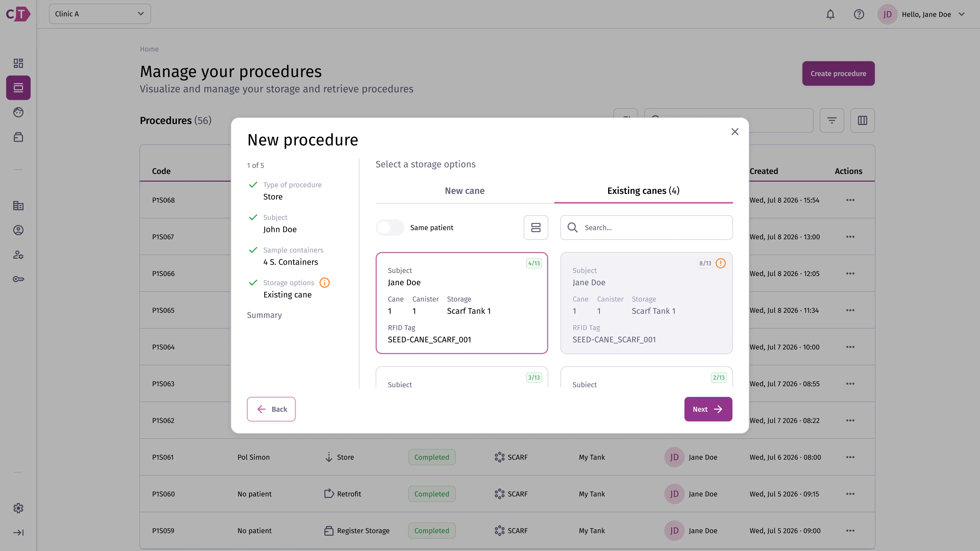Select the Jane Doe 4/13 cane card
Viewport: 980px width, 551px height.
point(461,303)
